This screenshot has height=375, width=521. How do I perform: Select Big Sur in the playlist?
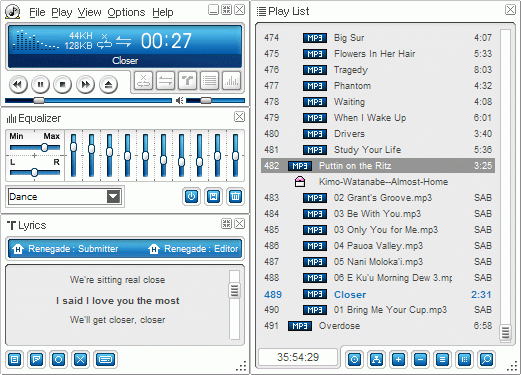378,38
